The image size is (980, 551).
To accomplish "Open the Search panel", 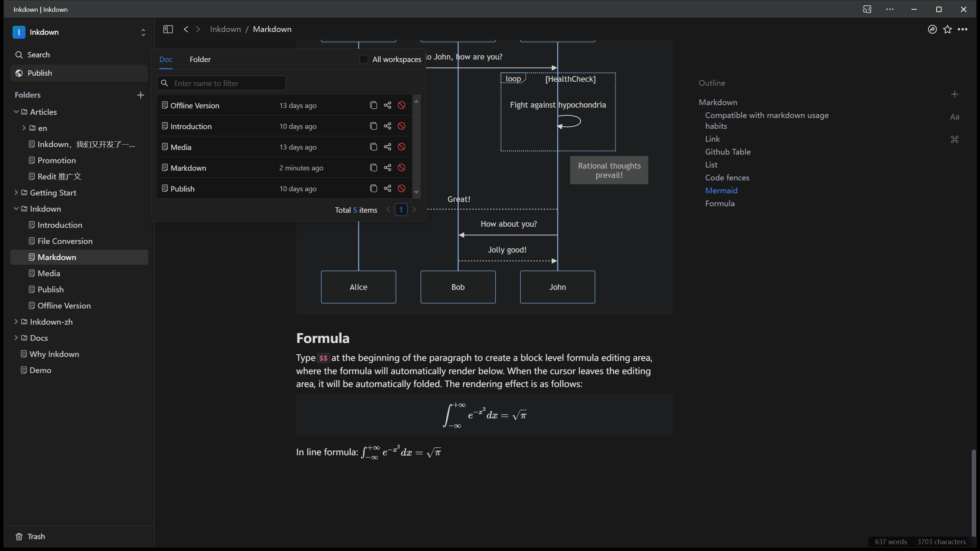I will [79, 55].
